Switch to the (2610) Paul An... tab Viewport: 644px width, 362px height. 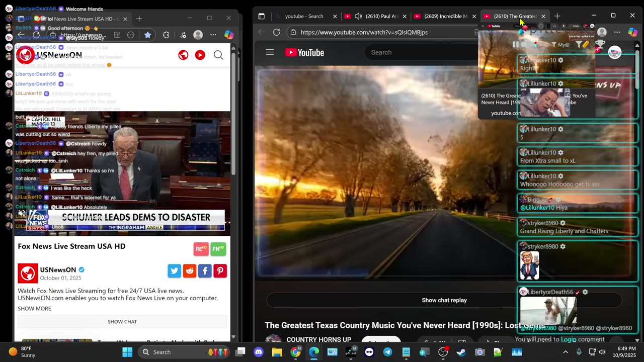click(x=375, y=16)
